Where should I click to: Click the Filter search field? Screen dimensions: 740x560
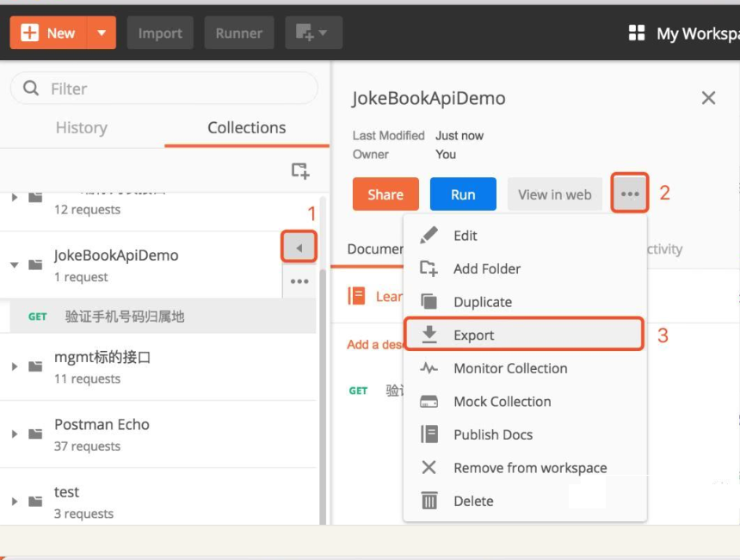[163, 89]
